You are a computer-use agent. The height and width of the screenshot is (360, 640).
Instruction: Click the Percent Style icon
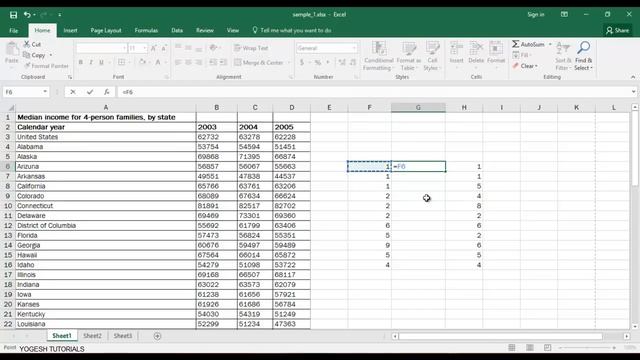317,62
